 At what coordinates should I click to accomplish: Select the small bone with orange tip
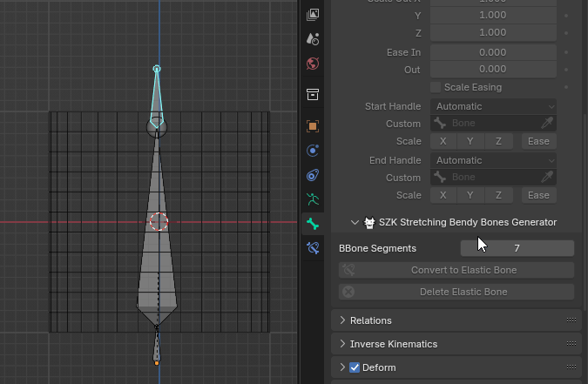tap(157, 347)
